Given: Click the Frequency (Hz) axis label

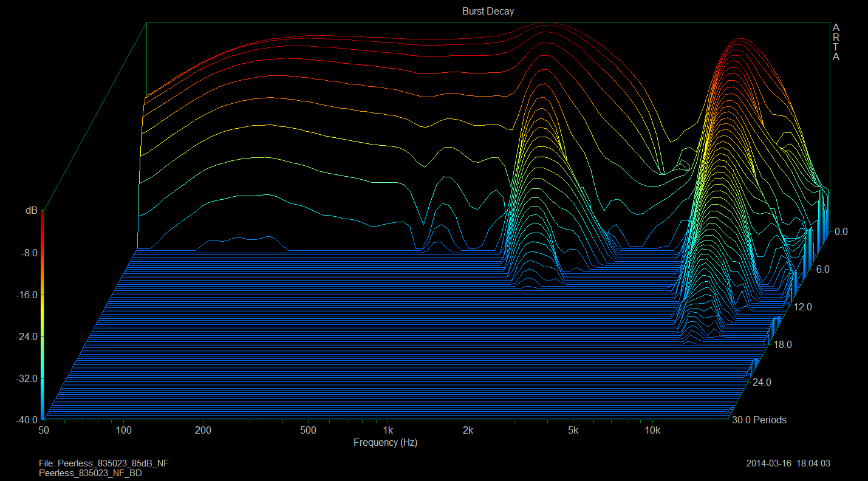Looking at the screenshot, I should (x=385, y=443).
